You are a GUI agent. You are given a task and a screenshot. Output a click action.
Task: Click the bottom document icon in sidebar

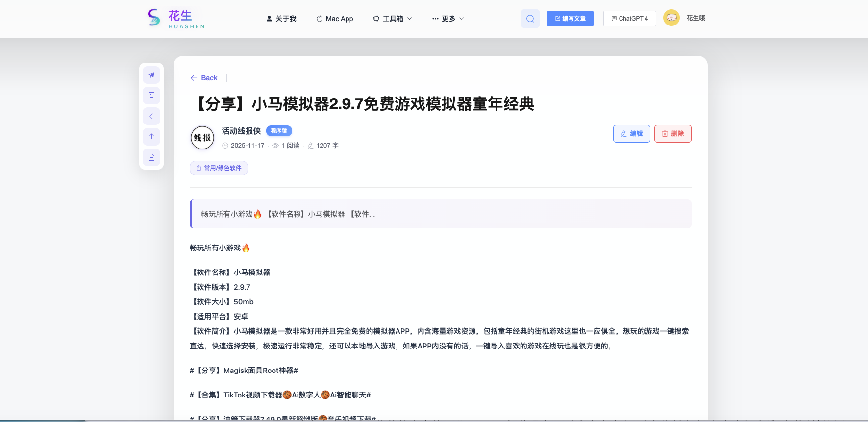pos(151,157)
